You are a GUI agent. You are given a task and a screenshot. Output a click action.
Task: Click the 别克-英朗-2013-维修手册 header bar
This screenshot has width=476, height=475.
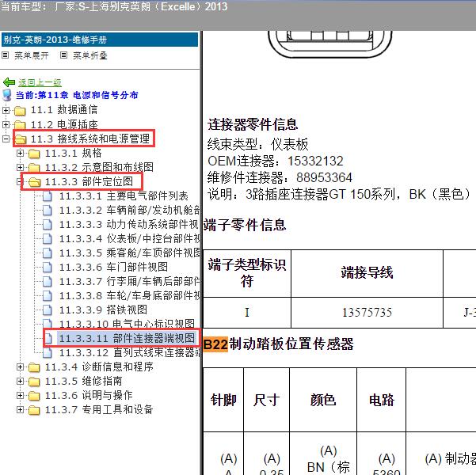coord(100,40)
